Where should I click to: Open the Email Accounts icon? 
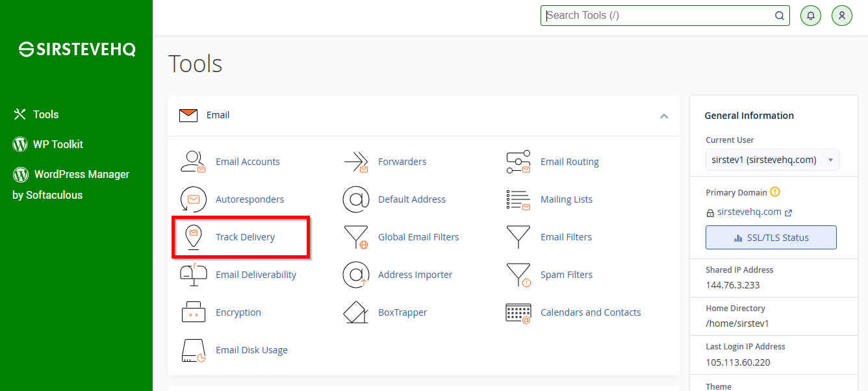pyautogui.click(x=193, y=162)
